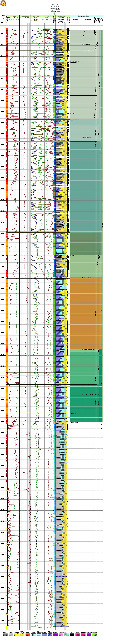Click the vertical Pennsylvanian system label
The height and width of the screenshot is (644, 131).
(100, 85)
